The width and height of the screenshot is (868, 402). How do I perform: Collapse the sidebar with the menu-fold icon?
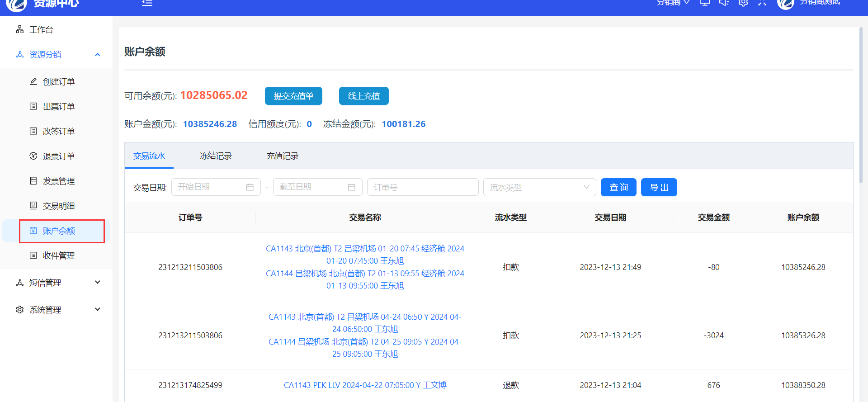(147, 3)
